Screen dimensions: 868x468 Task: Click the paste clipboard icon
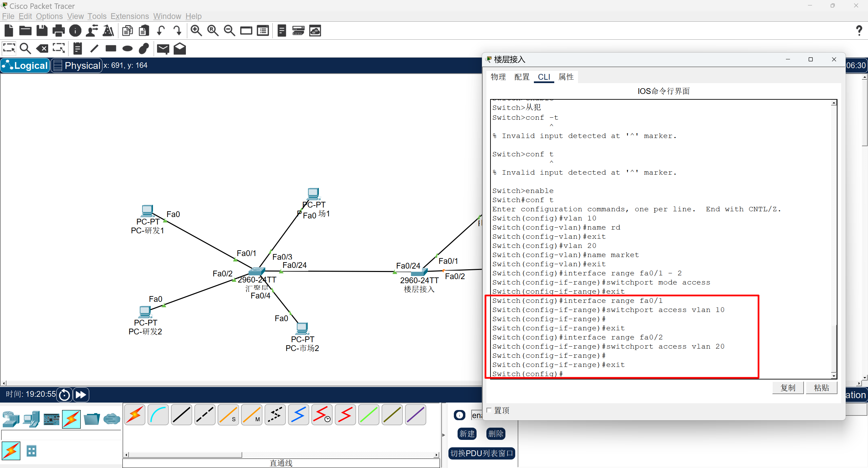(144, 31)
